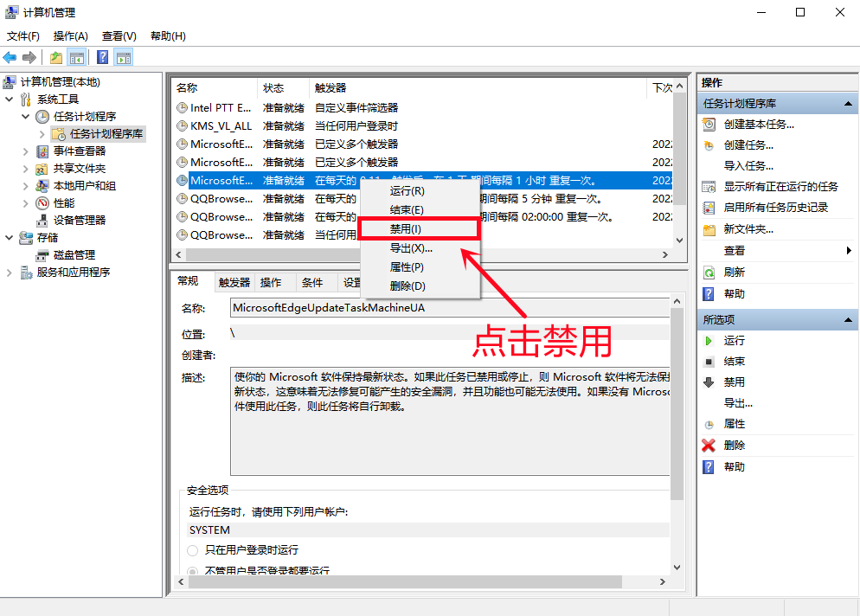Open the 查看 submenu arrow in the actions pane
860x616 pixels.
coord(849,251)
